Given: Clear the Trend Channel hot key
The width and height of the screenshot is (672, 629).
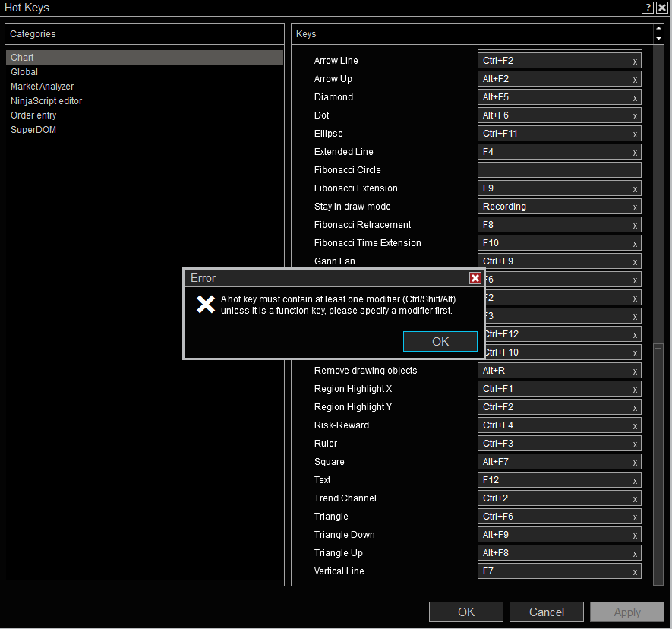Looking at the screenshot, I should (x=635, y=499).
